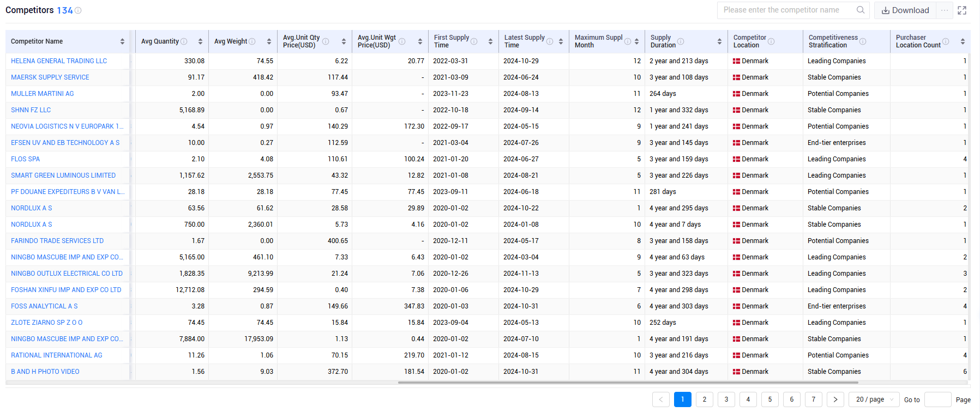Viewport: 980px width, 412px height.
Task: Open SHNN FZ LLC link
Action: [31, 110]
